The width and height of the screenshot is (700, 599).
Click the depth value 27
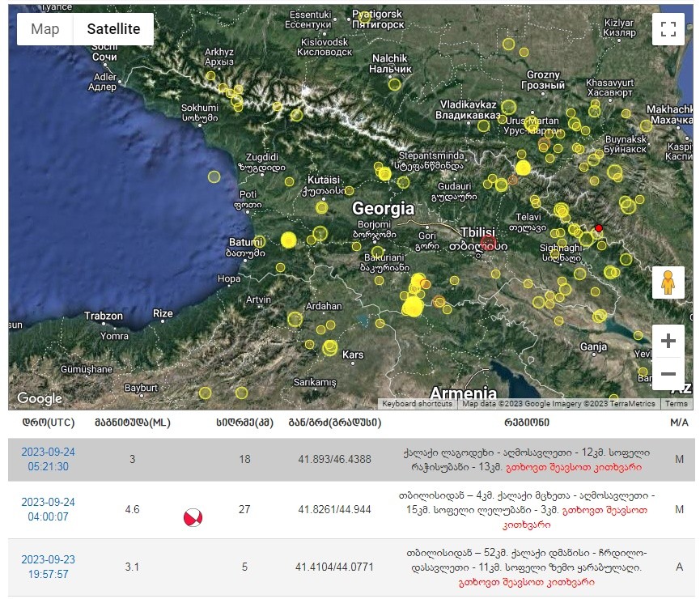244,509
